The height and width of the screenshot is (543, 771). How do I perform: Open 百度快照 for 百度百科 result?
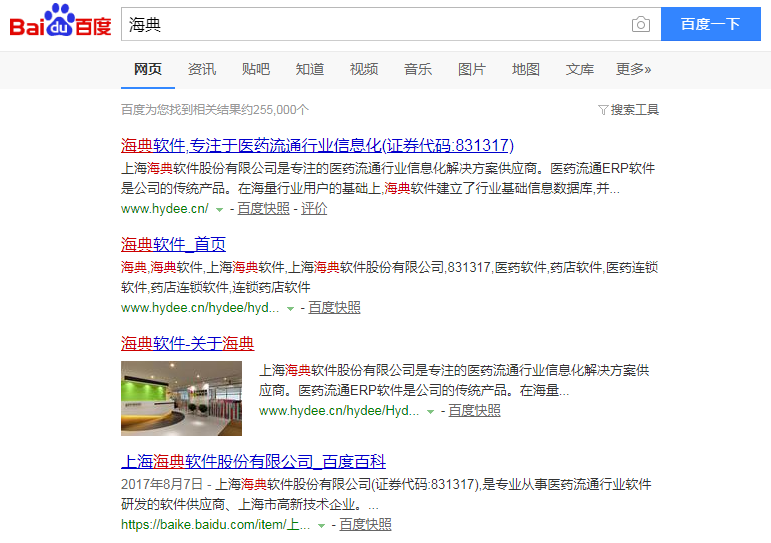[x=365, y=525]
